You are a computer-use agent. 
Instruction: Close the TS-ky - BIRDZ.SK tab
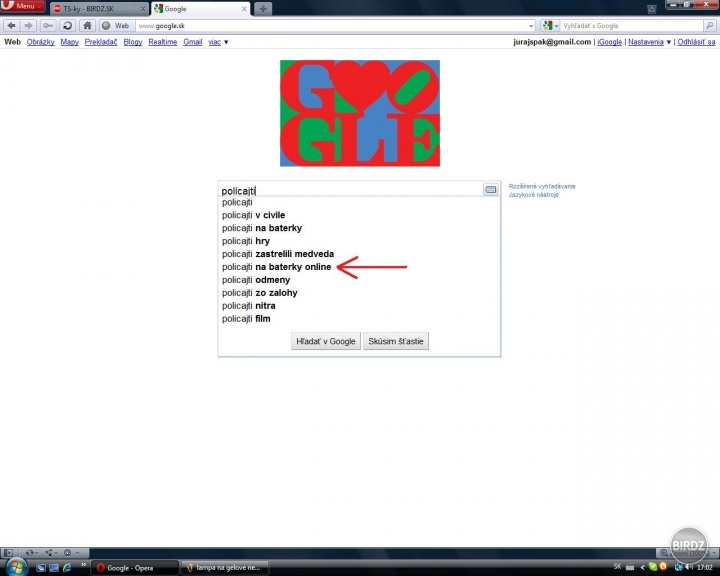point(143,9)
